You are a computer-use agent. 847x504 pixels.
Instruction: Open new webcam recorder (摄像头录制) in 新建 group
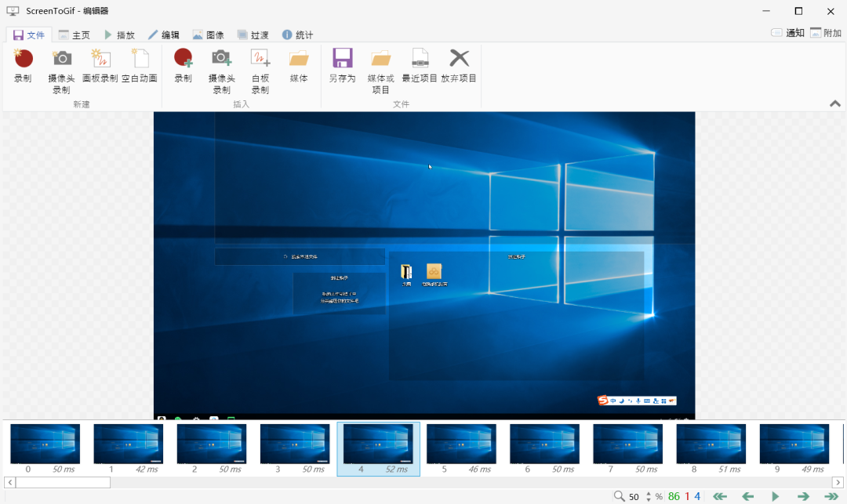pos(62,72)
